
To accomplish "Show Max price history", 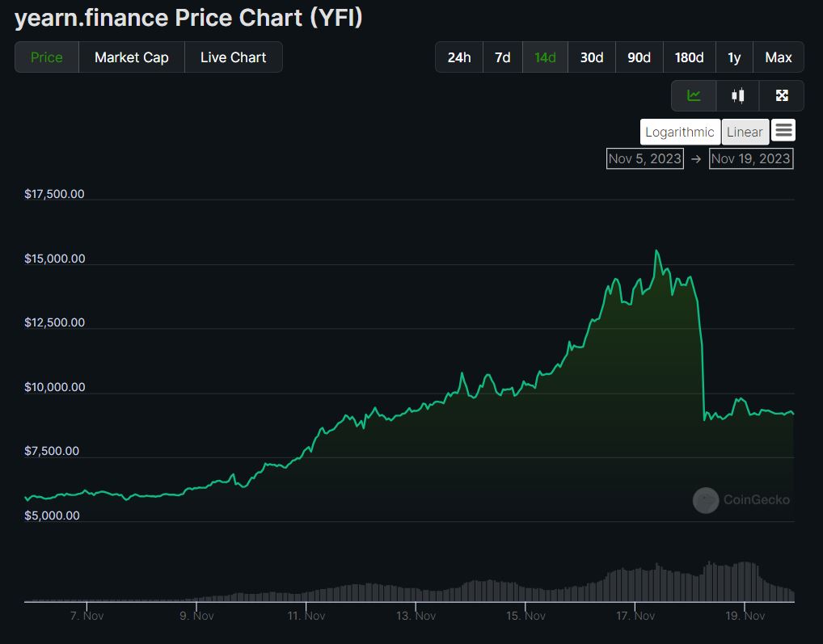I will (779, 57).
